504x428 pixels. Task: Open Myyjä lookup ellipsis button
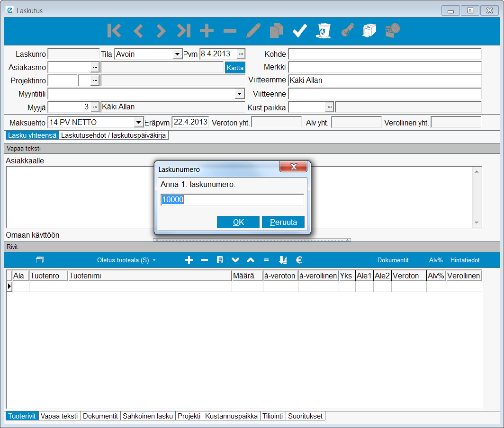click(95, 107)
